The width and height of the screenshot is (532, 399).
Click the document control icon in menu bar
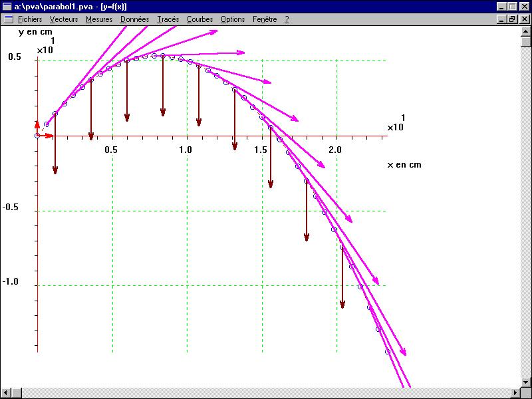point(8,19)
